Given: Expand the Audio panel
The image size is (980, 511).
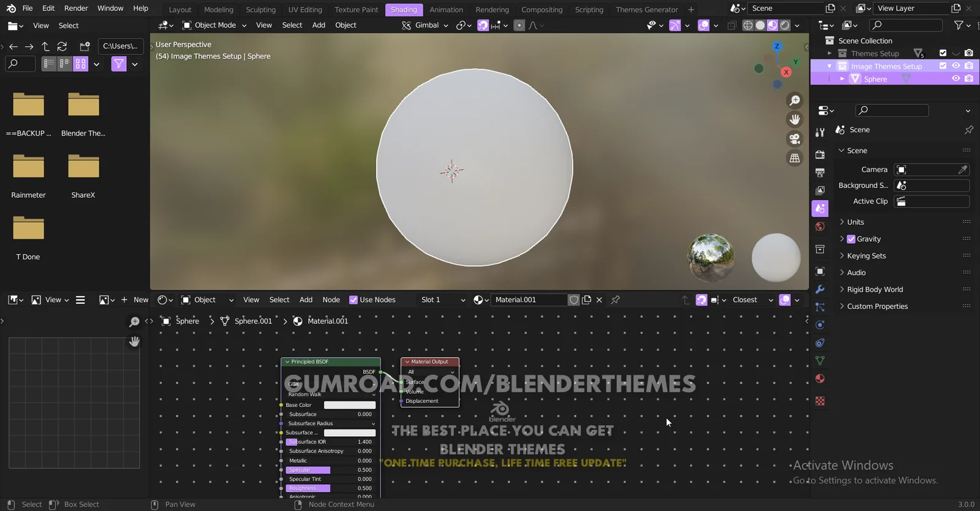Looking at the screenshot, I should point(856,273).
